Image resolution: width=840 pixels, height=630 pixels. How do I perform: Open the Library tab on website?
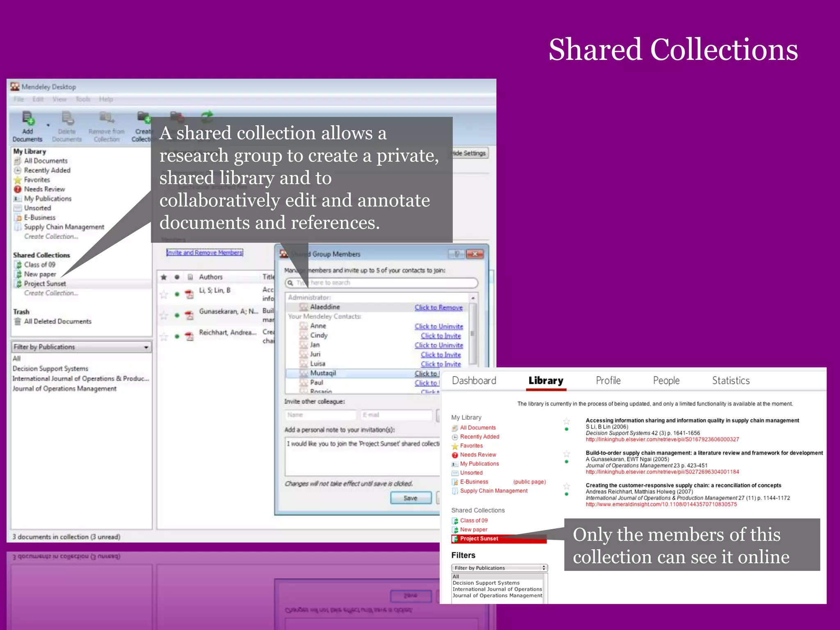point(546,381)
